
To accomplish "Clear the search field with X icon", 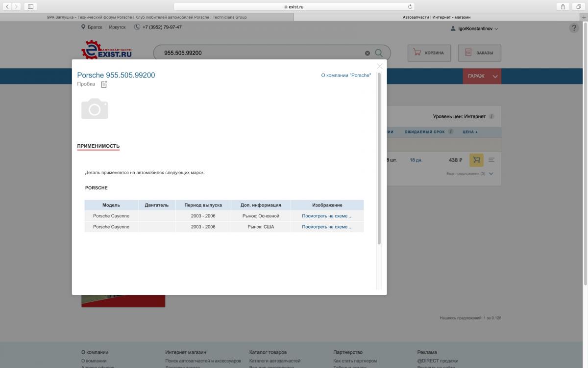I will [x=367, y=53].
